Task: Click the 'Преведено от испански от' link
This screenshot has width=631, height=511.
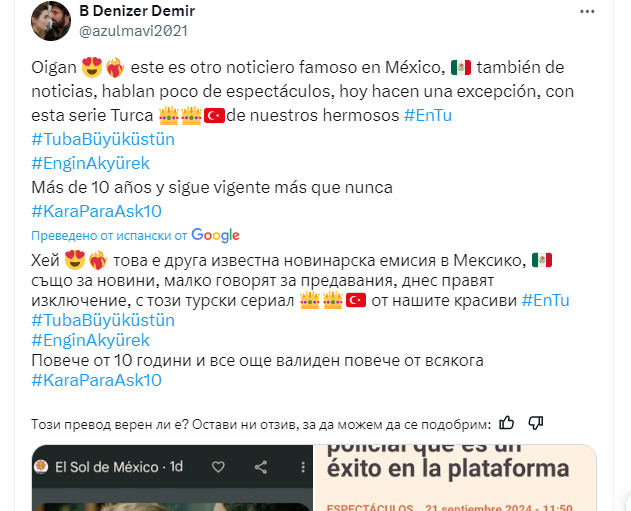Action: click(x=109, y=235)
